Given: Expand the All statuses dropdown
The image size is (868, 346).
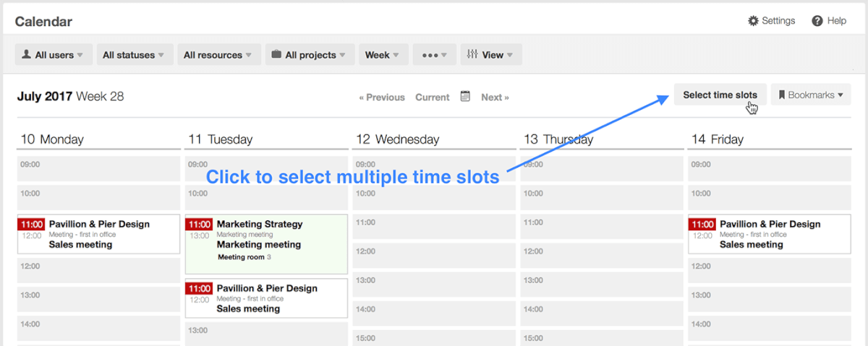Looking at the screenshot, I should (133, 55).
